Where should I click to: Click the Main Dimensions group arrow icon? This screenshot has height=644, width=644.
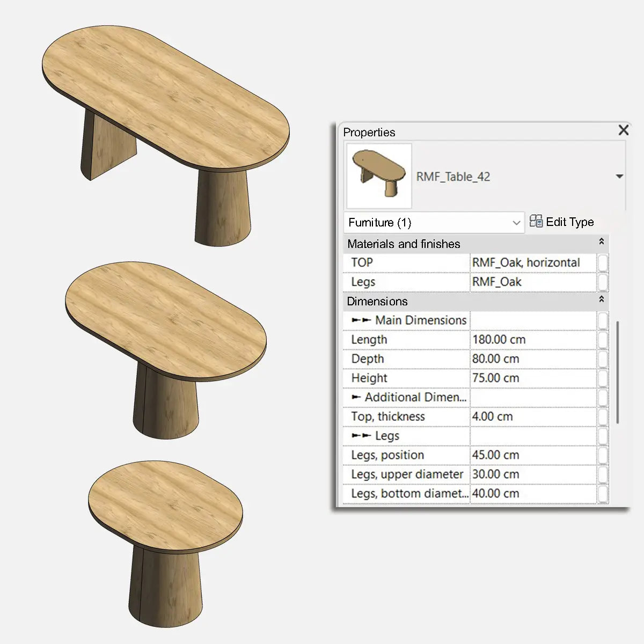pyautogui.click(x=361, y=320)
